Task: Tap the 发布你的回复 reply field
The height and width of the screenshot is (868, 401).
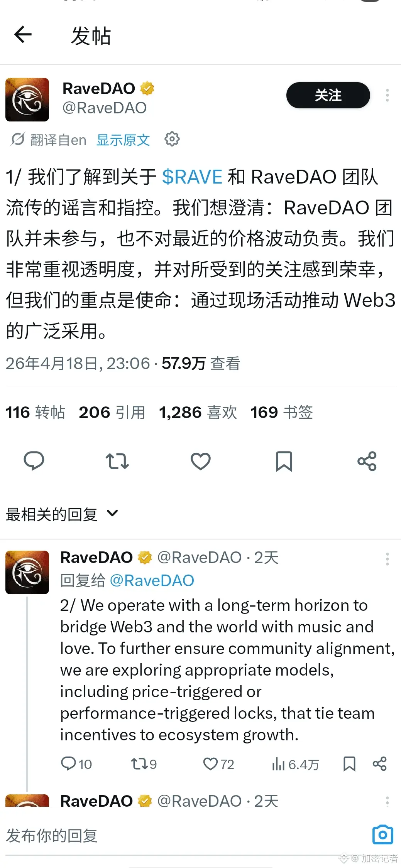Action: tap(185, 835)
